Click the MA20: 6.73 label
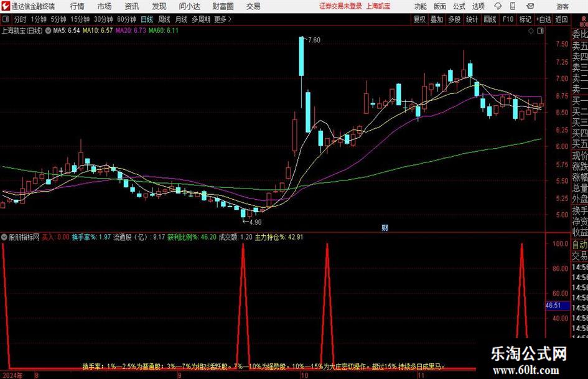The width and height of the screenshot is (588, 379). 131,30
